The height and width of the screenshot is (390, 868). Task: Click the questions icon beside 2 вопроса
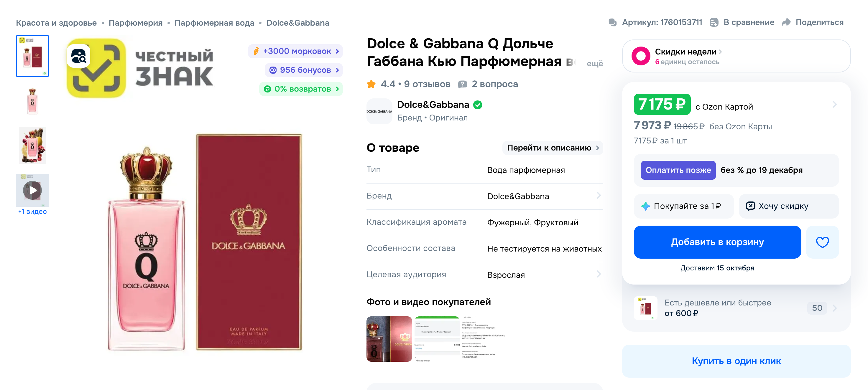click(462, 84)
